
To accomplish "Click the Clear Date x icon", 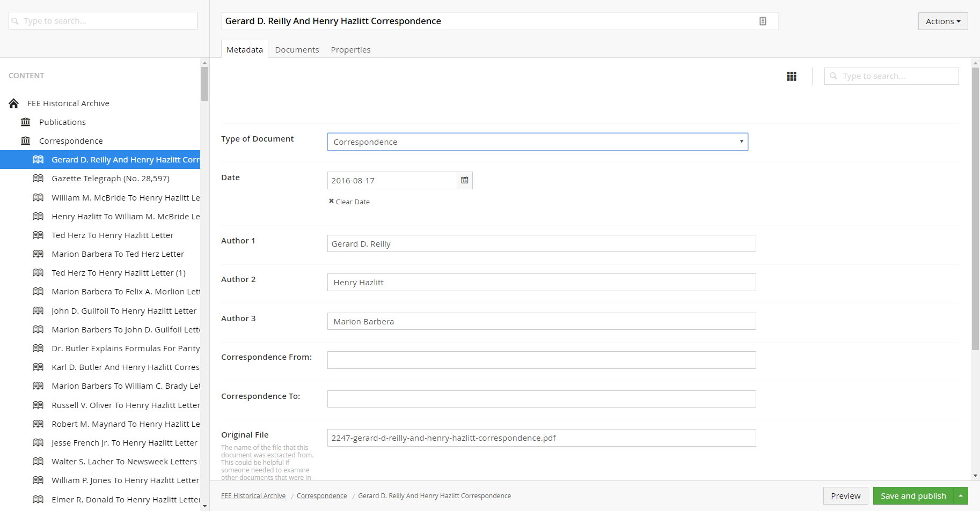I will [x=331, y=202].
